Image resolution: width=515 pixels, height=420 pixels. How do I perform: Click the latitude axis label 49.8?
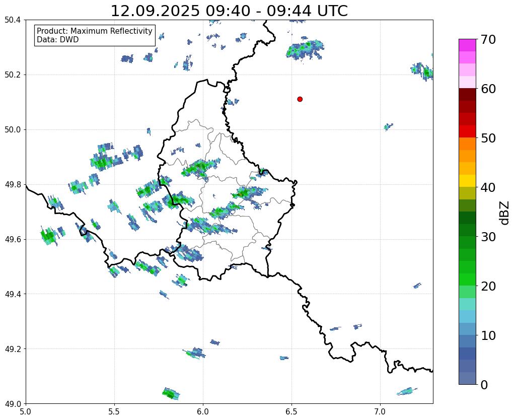tap(13, 185)
